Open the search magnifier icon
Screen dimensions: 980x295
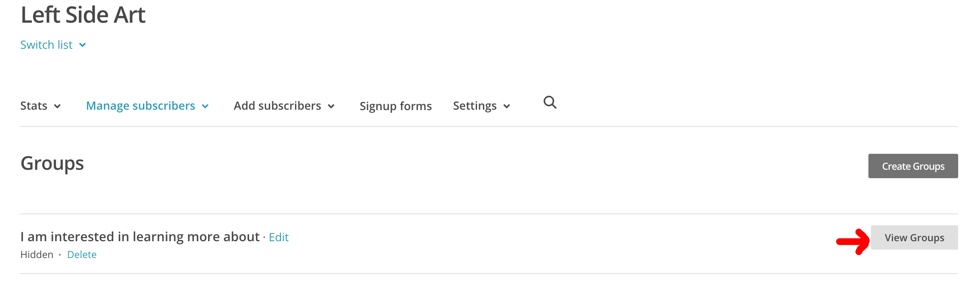tap(550, 103)
